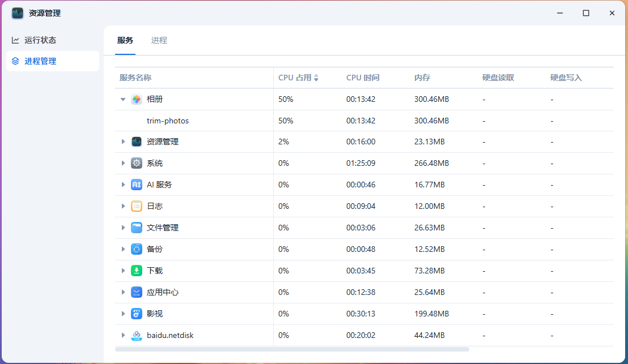628x364 pixels.
Task: Click the 199.48MB memory value
Action: 431,314
